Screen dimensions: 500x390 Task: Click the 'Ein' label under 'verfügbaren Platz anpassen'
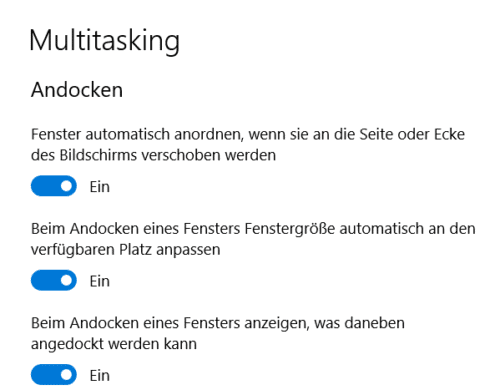[x=99, y=281]
